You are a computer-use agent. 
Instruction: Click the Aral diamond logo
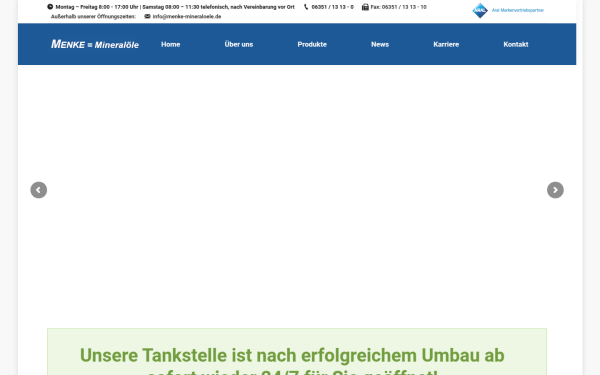(480, 10)
